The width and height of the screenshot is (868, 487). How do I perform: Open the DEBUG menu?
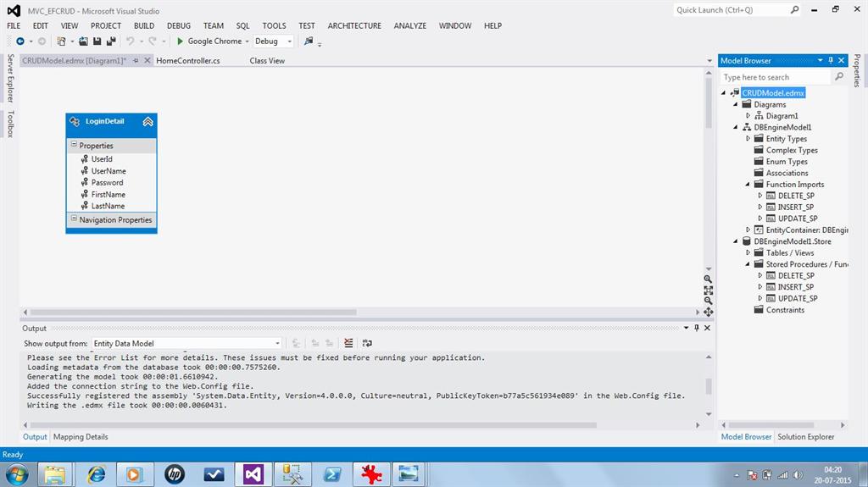tap(179, 26)
